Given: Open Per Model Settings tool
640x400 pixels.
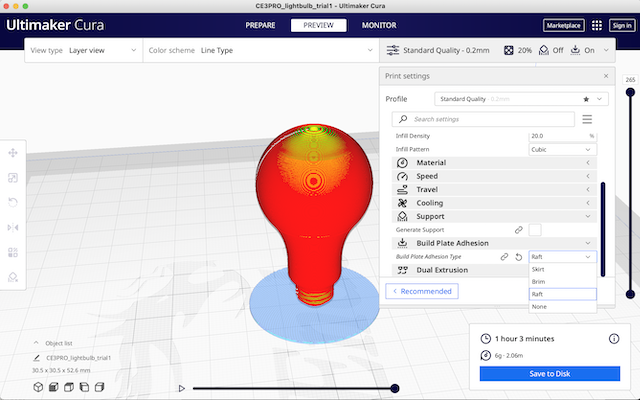Looking at the screenshot, I should (13, 252).
